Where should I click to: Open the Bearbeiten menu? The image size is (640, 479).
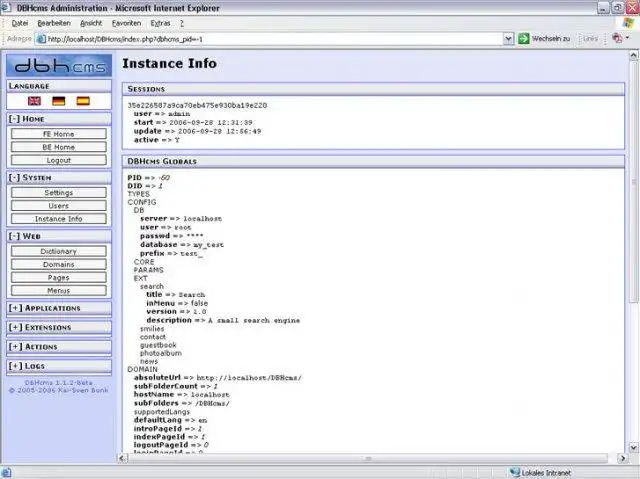[54, 23]
